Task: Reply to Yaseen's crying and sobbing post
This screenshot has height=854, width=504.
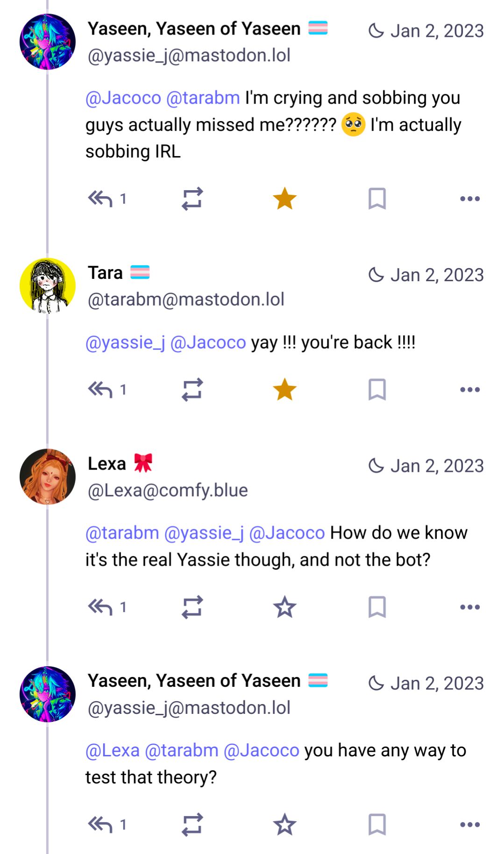Action: click(x=104, y=199)
